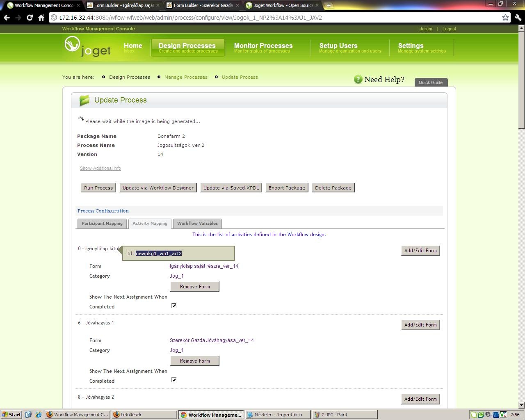
Task: Click Add/Edit Form for Jóváhagyás 1
Action: coord(420,325)
